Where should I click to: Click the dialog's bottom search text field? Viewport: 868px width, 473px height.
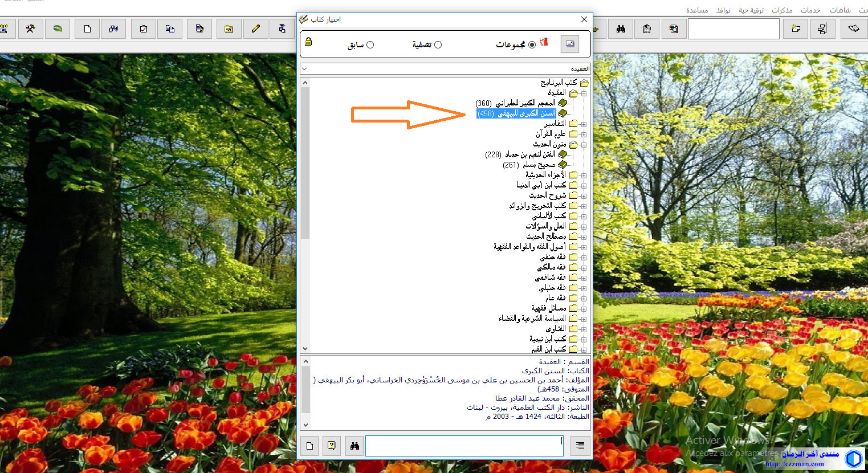(x=464, y=446)
